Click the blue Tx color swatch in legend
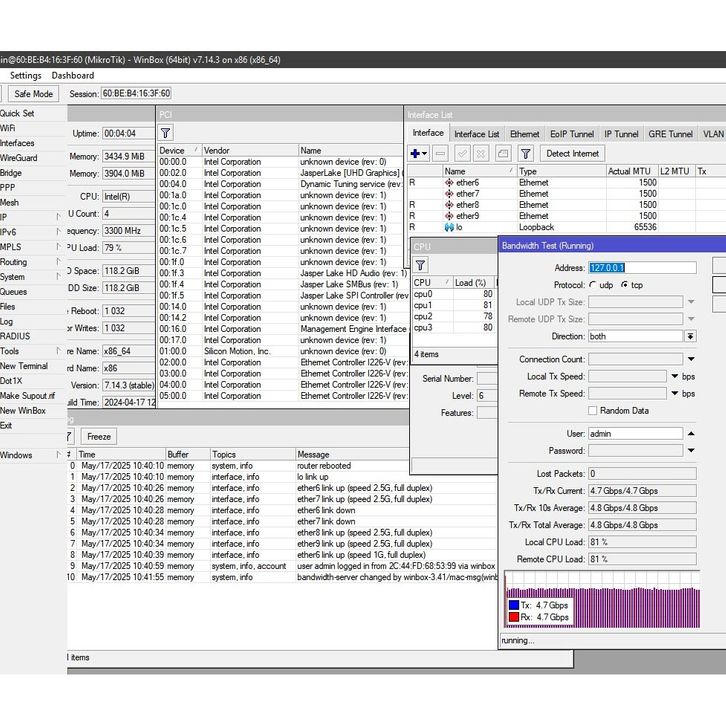Image resolution: width=726 pixels, height=726 pixels. click(x=513, y=605)
